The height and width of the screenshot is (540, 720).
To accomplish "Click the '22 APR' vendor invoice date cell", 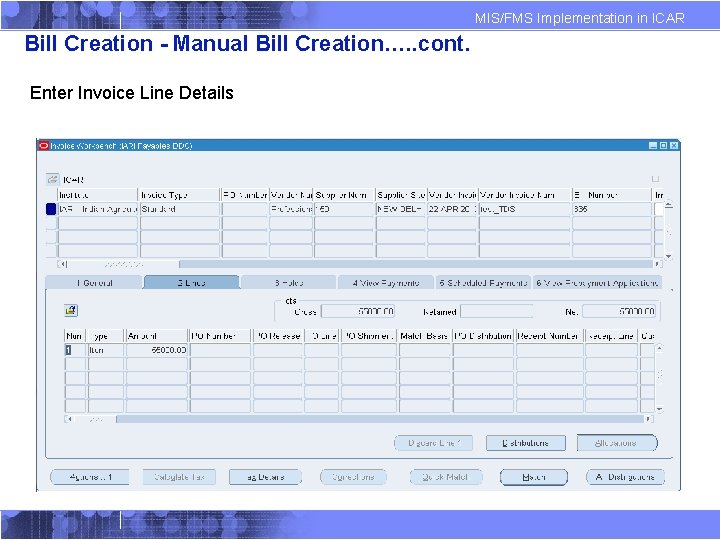I will (452, 209).
